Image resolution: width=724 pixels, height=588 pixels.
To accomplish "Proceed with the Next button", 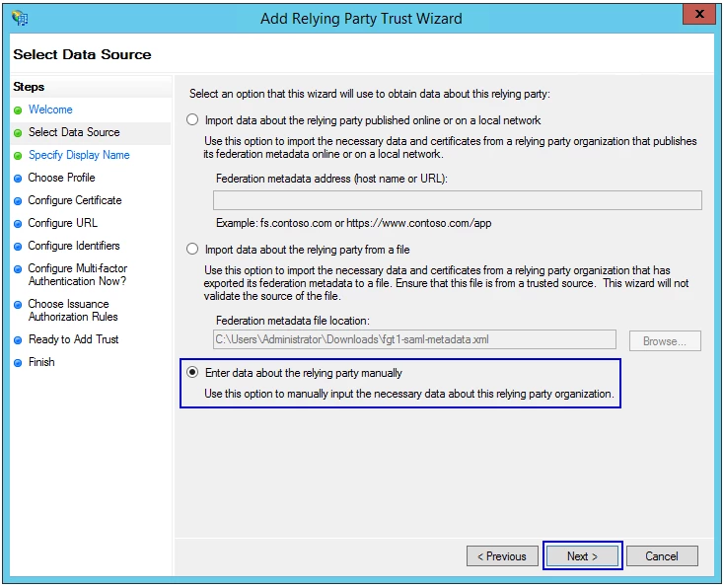I will [x=582, y=556].
